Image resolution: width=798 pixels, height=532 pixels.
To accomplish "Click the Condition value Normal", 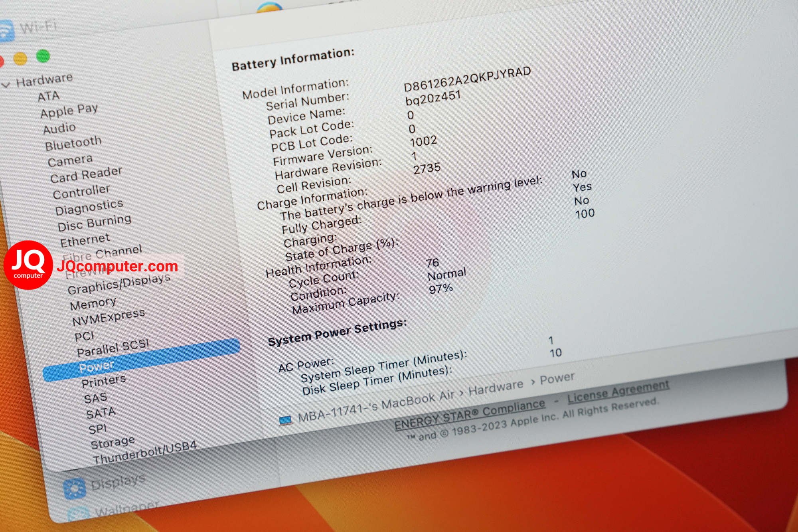I will click(447, 275).
